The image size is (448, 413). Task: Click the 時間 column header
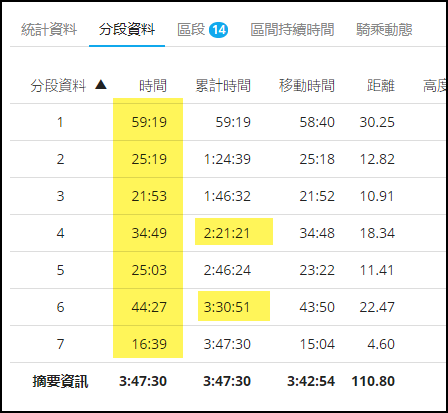[153, 86]
